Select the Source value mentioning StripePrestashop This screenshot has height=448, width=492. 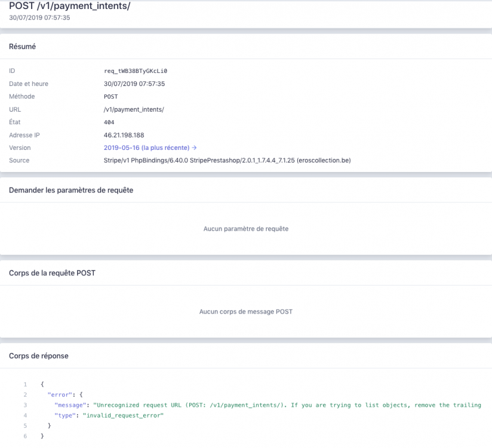pyautogui.click(x=229, y=160)
